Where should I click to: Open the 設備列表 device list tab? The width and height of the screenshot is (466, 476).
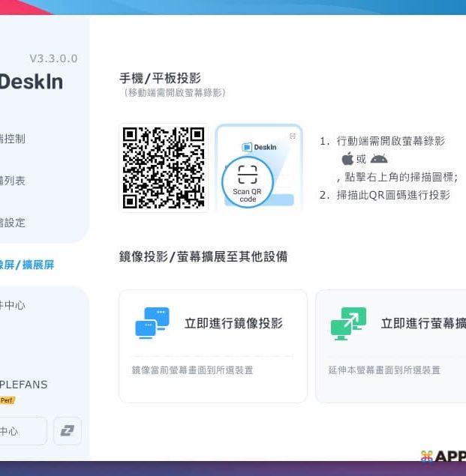coord(13,181)
